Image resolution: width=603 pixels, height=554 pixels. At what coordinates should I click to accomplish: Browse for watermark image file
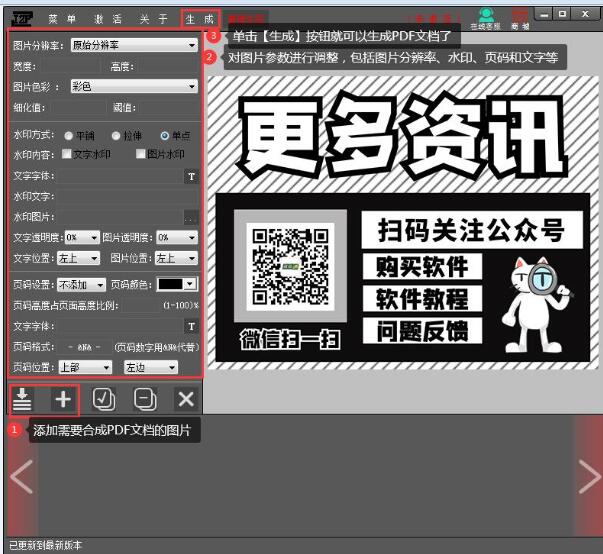[x=191, y=218]
